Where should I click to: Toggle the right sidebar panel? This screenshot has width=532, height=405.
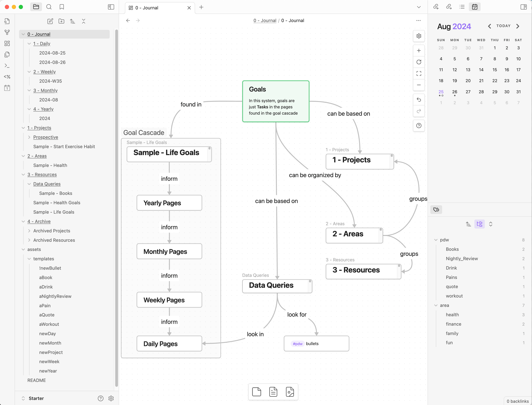(523, 7)
